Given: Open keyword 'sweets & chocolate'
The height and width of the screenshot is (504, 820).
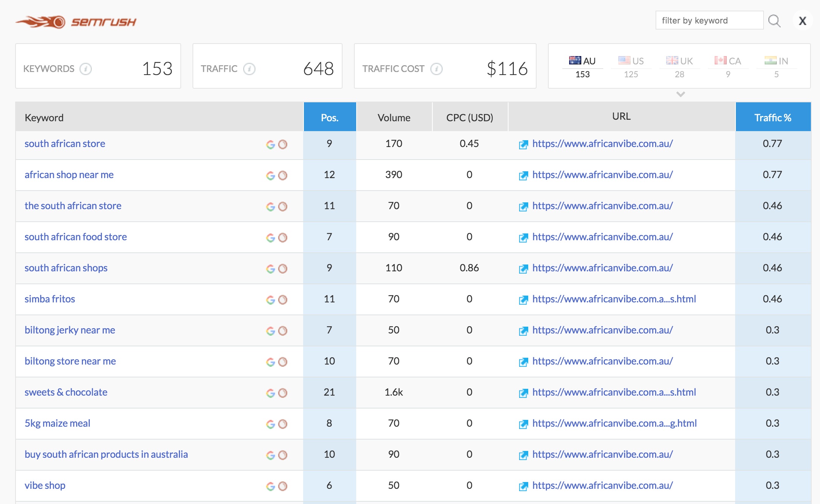Looking at the screenshot, I should coord(66,392).
